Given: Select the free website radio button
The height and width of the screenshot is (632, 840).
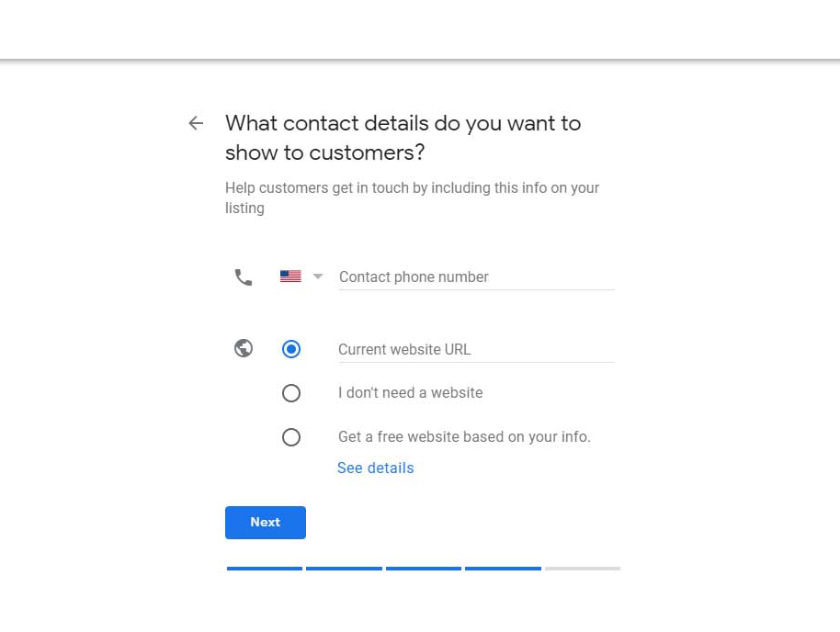Looking at the screenshot, I should [x=291, y=437].
